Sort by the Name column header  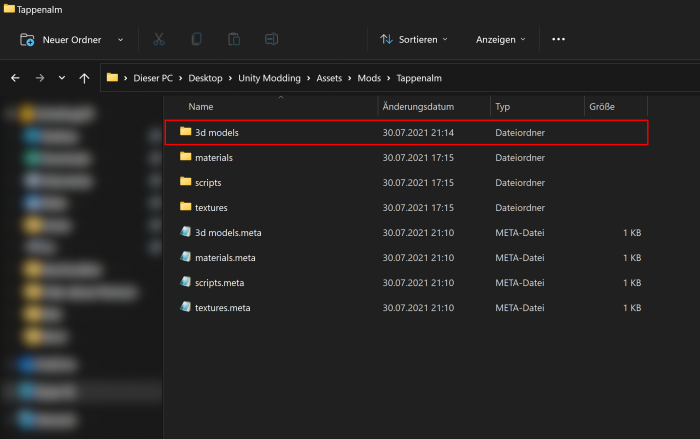point(201,106)
